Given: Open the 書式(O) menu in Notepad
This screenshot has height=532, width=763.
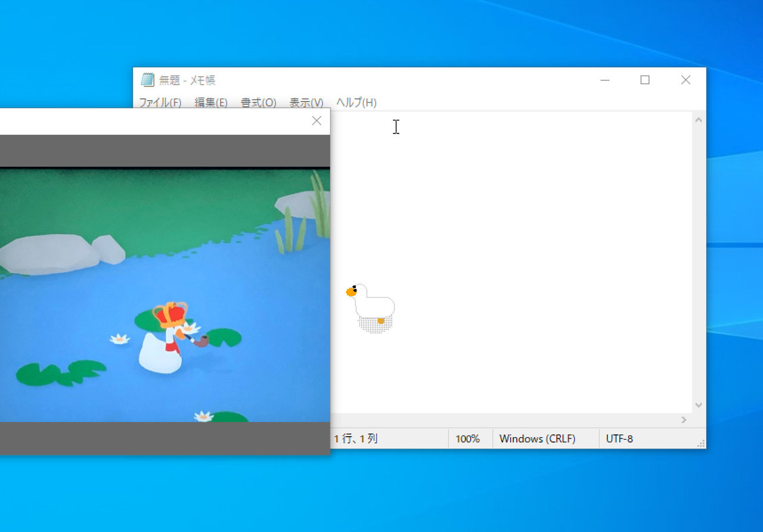Looking at the screenshot, I should [x=259, y=102].
